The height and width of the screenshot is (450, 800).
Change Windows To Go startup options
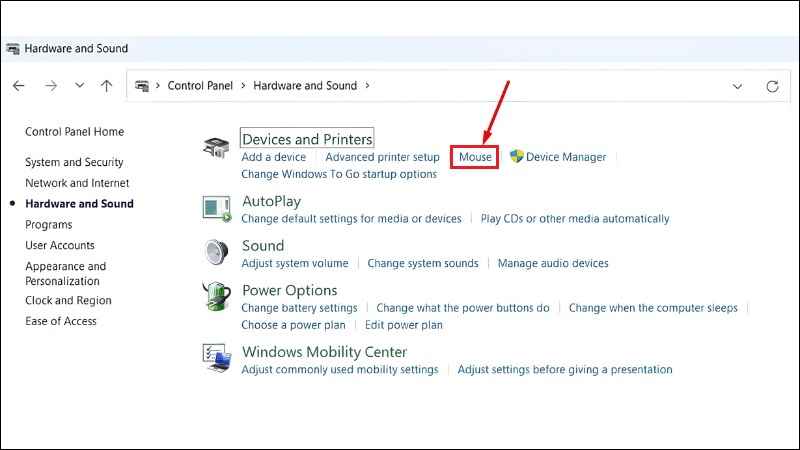(339, 174)
